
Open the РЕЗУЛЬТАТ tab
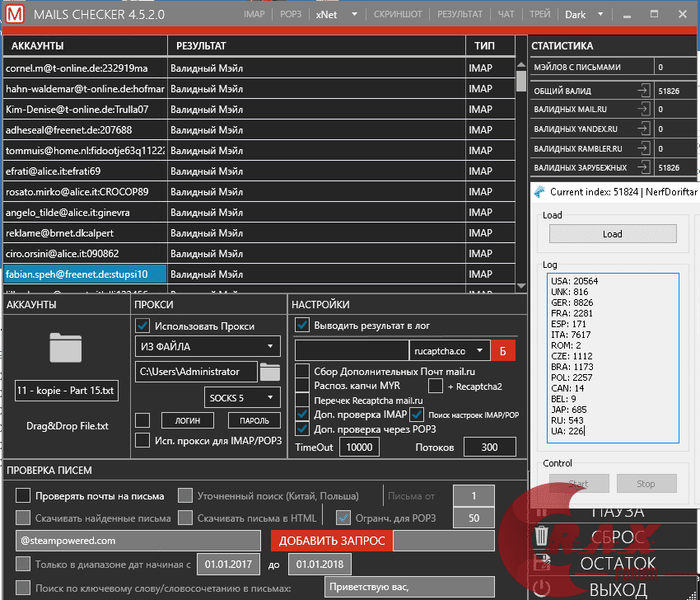coord(460,14)
